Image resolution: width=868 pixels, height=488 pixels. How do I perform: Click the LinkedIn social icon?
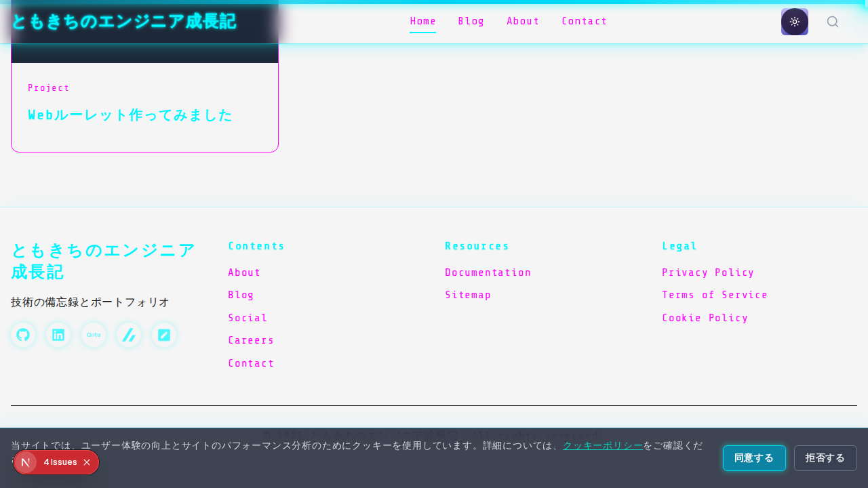click(x=58, y=334)
